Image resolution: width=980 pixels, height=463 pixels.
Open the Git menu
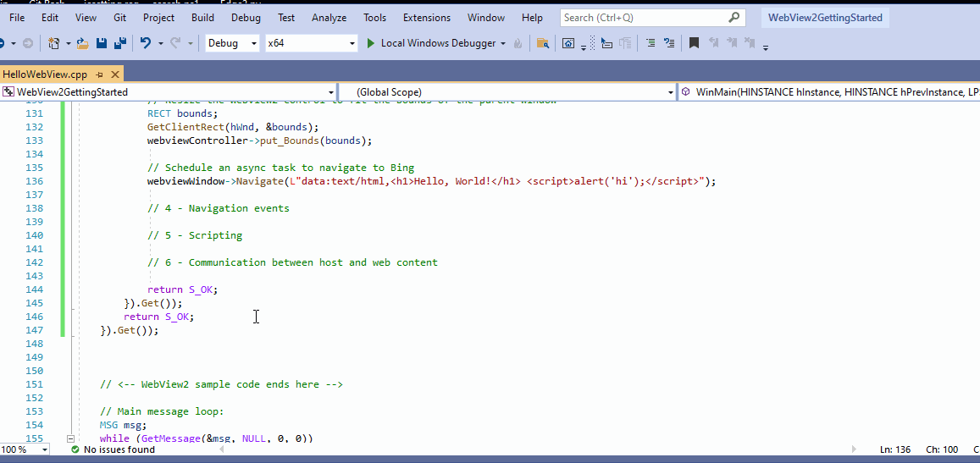coord(120,18)
